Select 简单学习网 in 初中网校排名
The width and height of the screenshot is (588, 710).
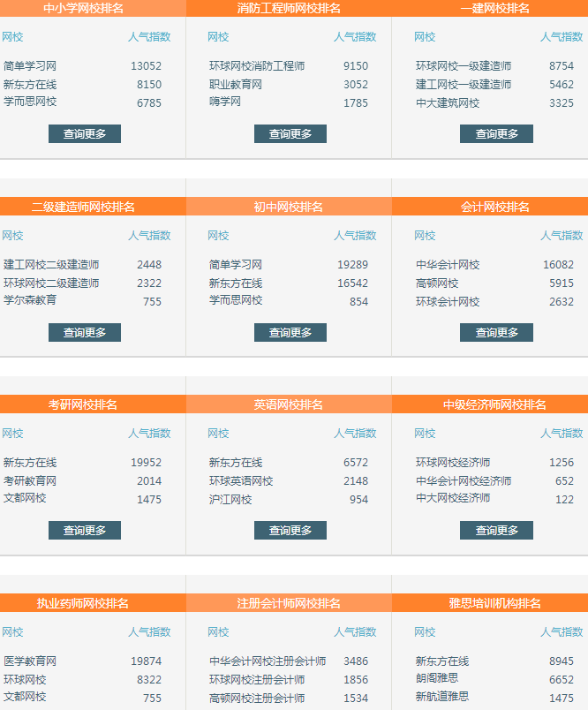point(236,265)
